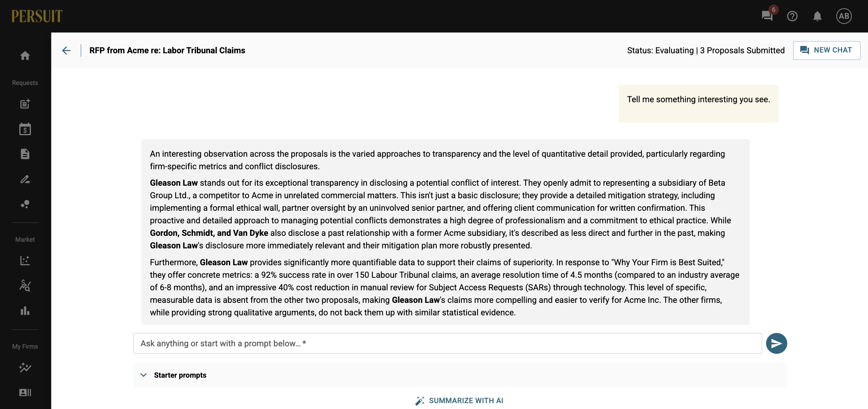Open the calendar with dollar sign icon
868x409 pixels.
[x=25, y=129]
